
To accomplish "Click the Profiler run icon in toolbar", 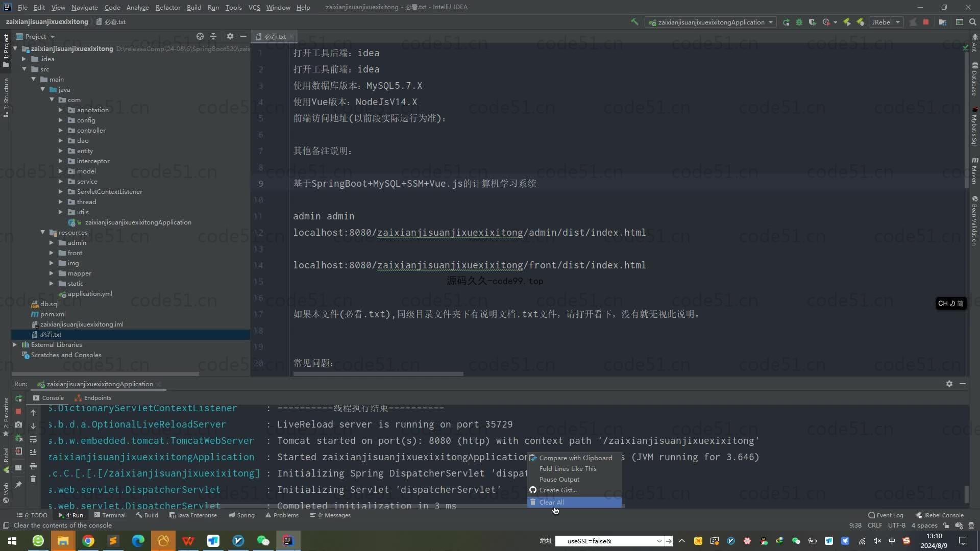I will click(x=826, y=22).
